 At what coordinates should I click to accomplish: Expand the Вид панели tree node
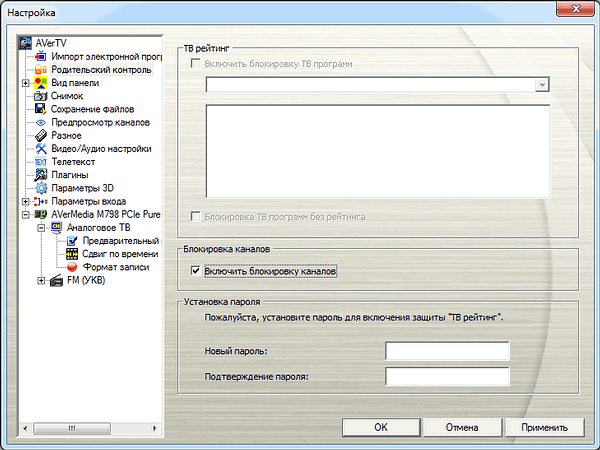pos(26,83)
